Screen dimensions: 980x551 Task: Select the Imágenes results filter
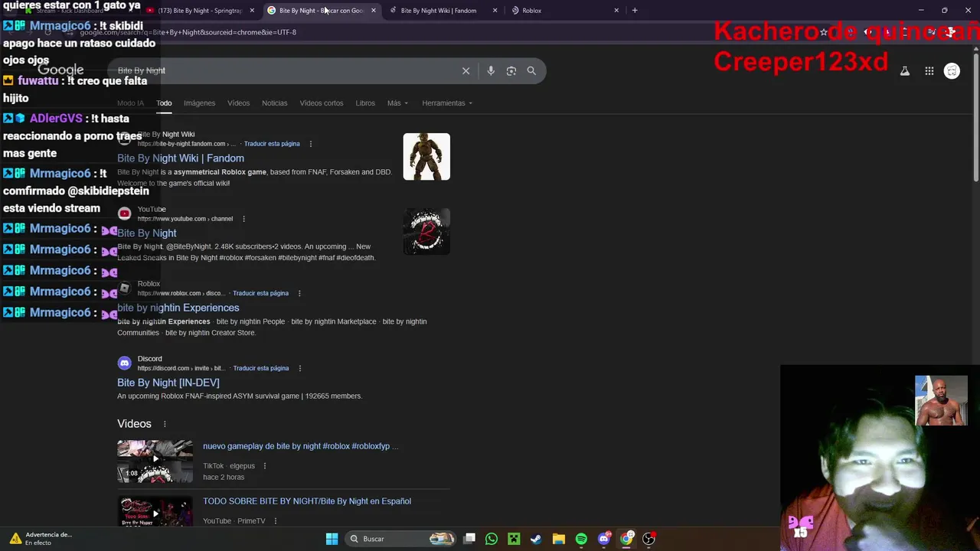(199, 103)
